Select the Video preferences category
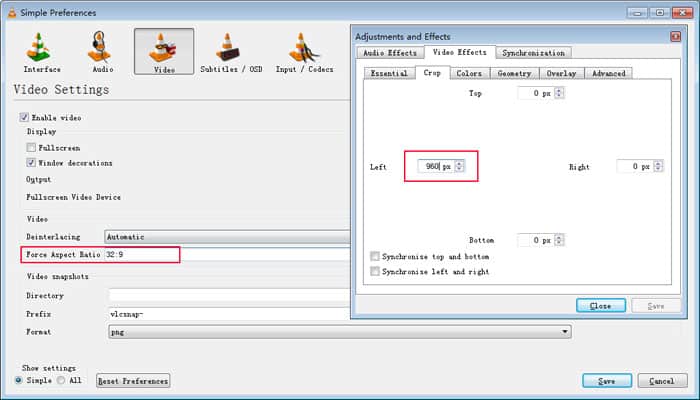Image resolution: width=700 pixels, height=400 pixels. (164, 51)
